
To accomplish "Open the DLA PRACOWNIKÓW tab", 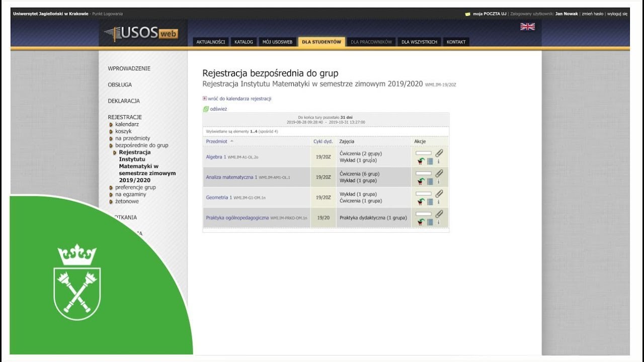I will point(371,42).
